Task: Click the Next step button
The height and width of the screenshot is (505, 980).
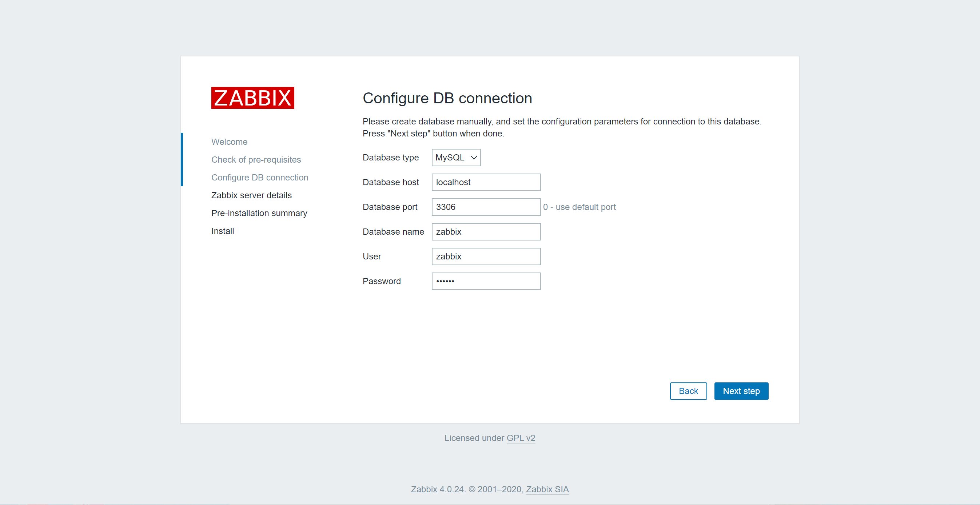Action: coord(741,391)
